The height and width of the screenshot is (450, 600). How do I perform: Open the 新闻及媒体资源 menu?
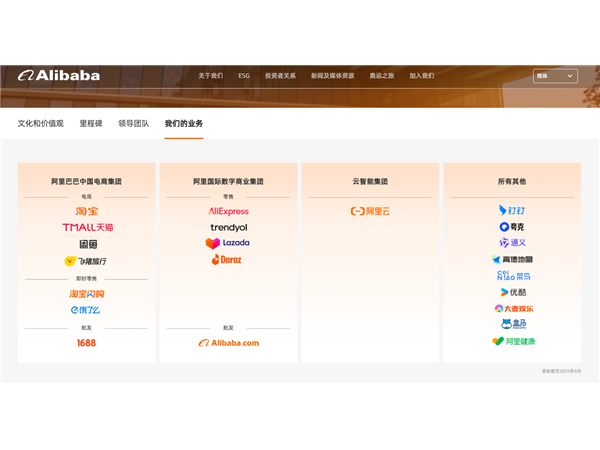[333, 76]
